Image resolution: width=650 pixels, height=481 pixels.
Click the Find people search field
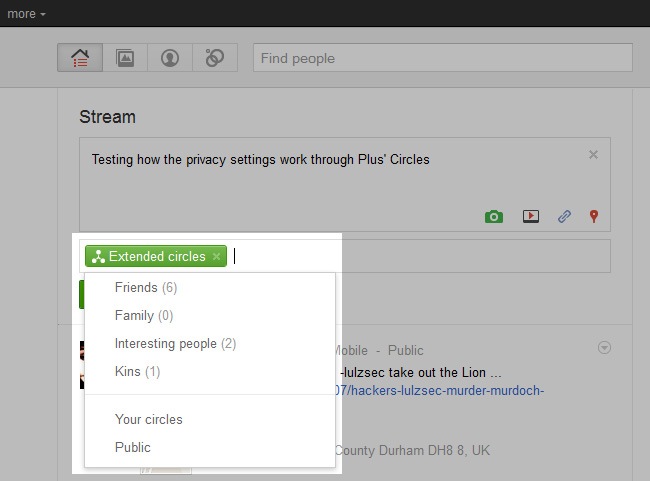pyautogui.click(x=442, y=58)
